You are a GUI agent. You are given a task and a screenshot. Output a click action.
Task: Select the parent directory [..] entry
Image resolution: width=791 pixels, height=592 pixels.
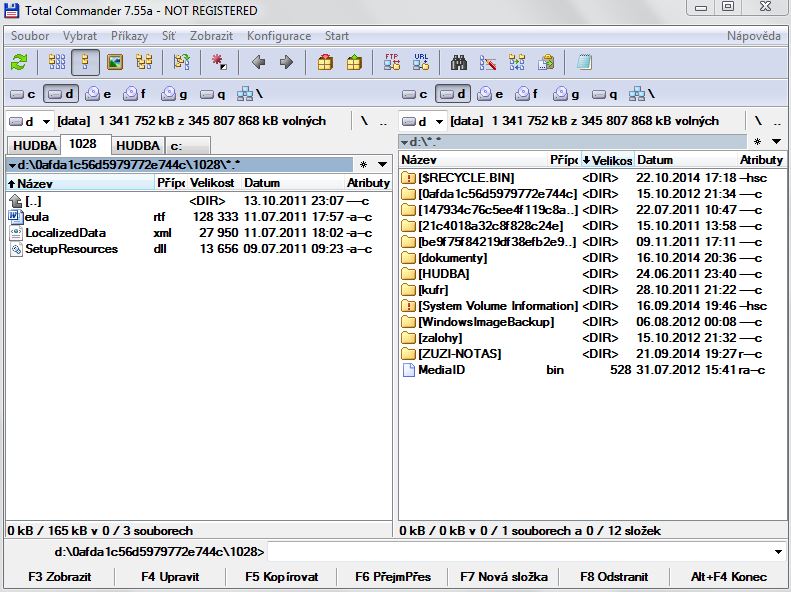199,201
